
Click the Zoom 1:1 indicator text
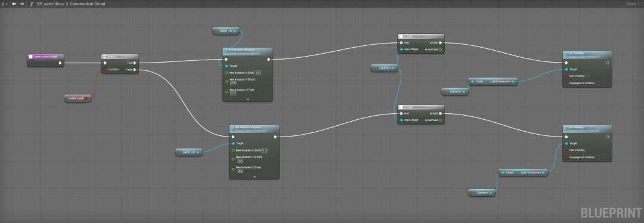pyautogui.click(x=634, y=4)
